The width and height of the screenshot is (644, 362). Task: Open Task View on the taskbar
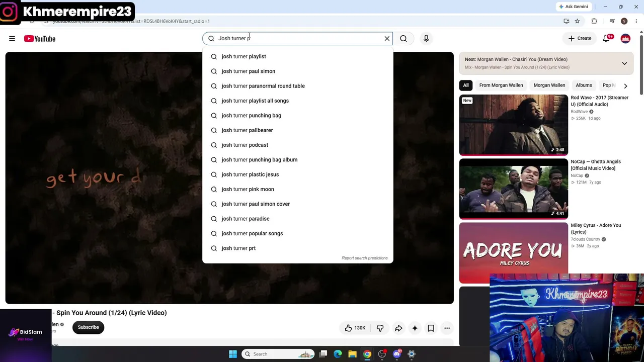(323, 354)
